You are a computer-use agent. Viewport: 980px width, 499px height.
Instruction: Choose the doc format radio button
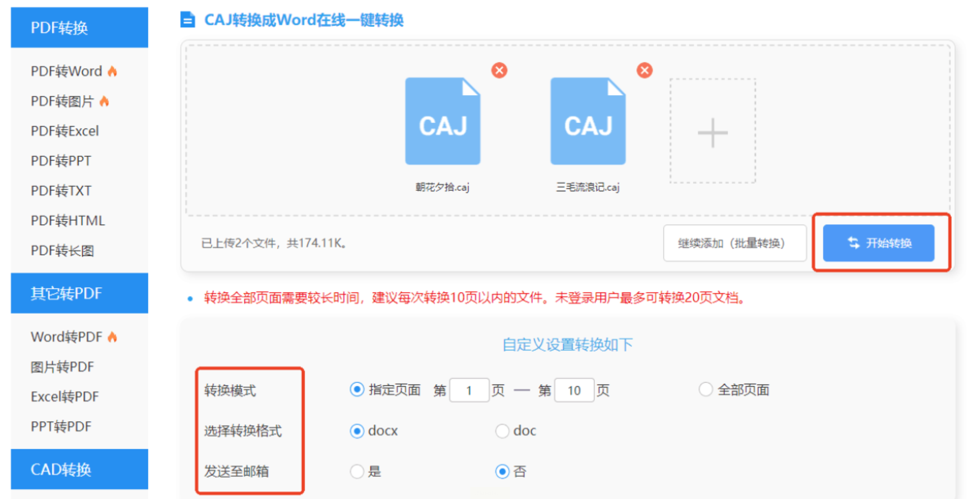(502, 431)
